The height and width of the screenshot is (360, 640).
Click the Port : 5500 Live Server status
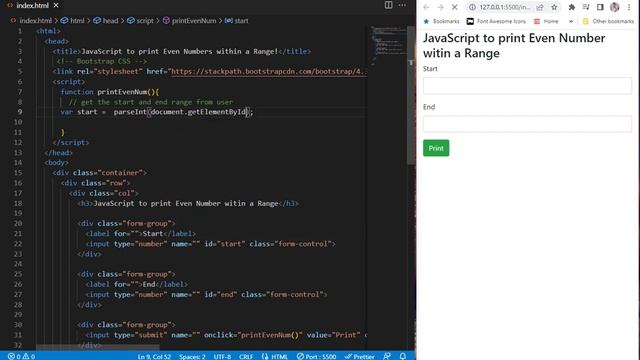point(316,356)
